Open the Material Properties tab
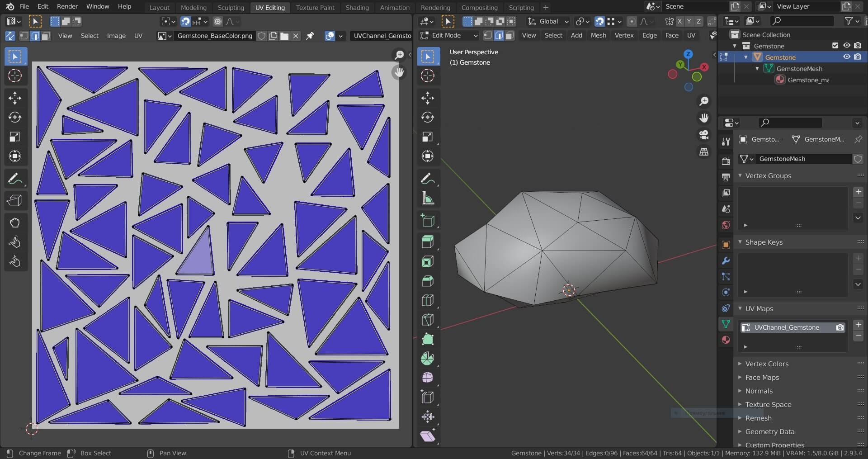Image resolution: width=868 pixels, height=459 pixels. (726, 340)
